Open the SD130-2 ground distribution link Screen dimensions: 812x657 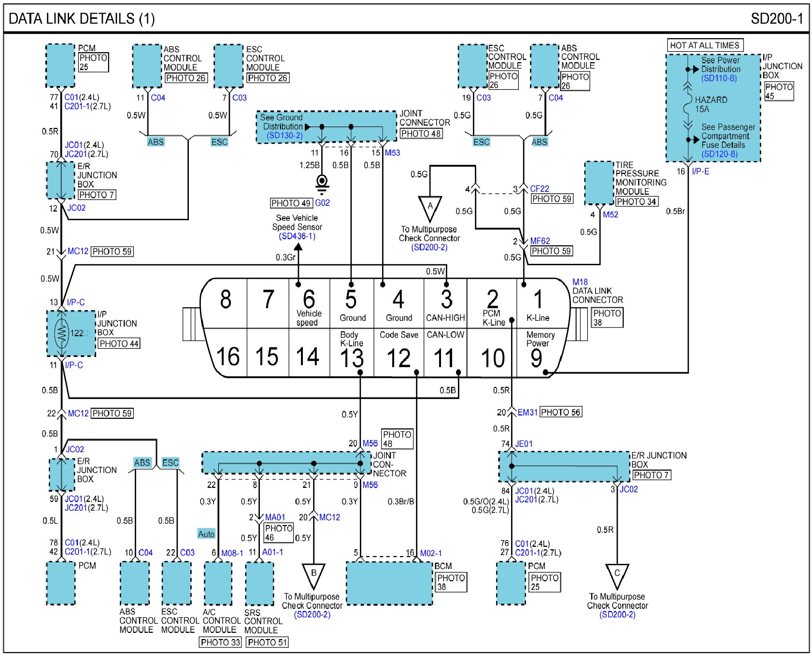pos(285,136)
